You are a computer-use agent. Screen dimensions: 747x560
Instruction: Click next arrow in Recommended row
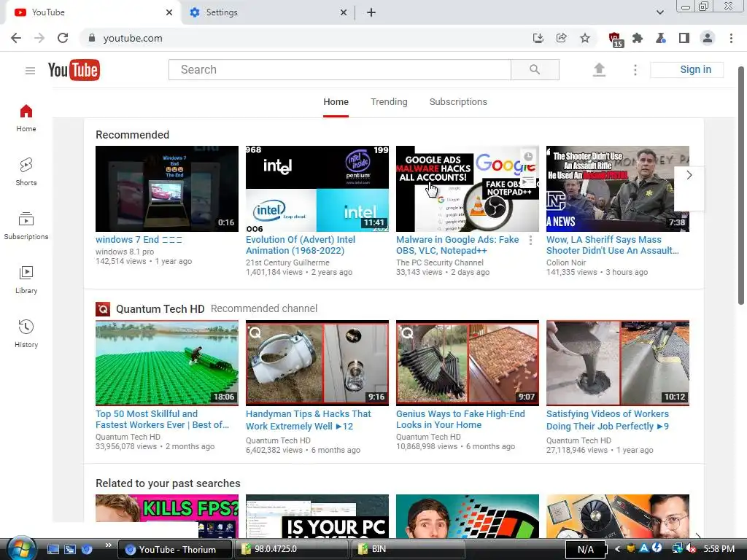pyautogui.click(x=689, y=175)
